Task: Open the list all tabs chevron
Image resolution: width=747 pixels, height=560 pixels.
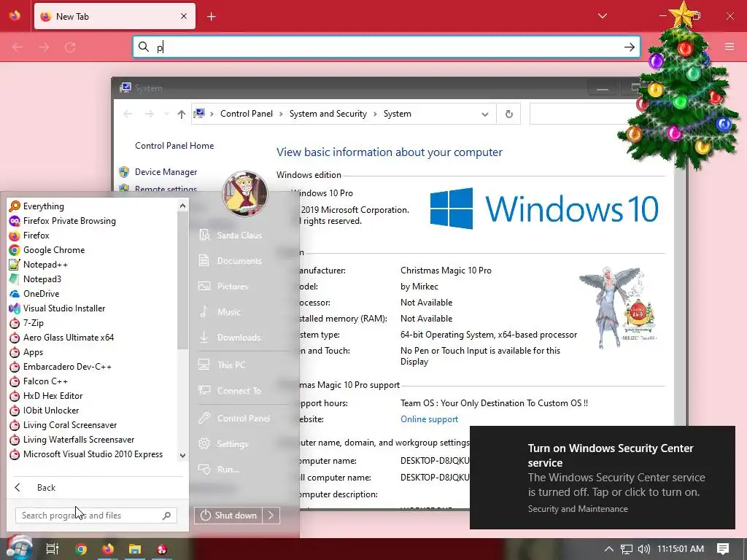Action: 602,16
